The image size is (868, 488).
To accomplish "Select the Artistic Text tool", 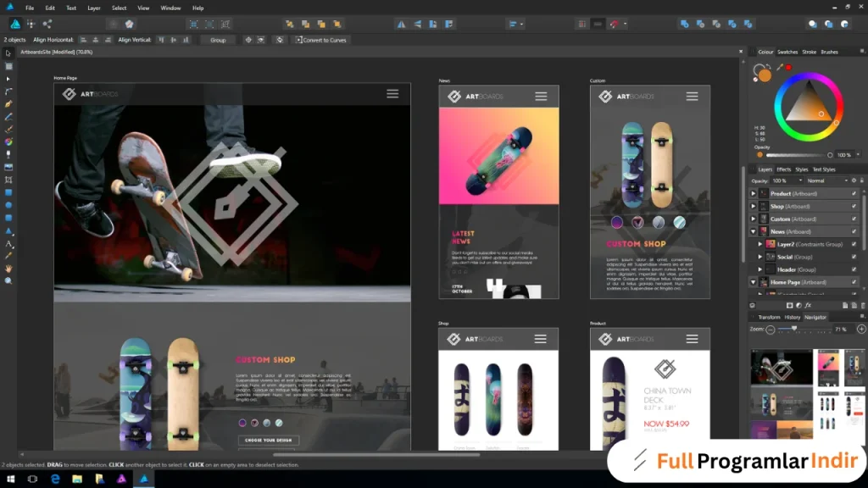I will pyautogui.click(x=8, y=244).
